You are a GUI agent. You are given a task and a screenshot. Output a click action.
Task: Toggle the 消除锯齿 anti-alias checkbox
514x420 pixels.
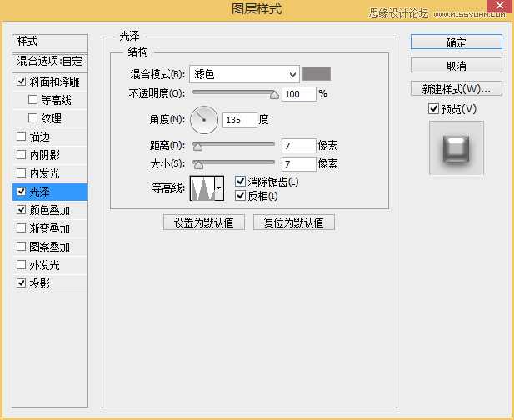[x=241, y=182]
